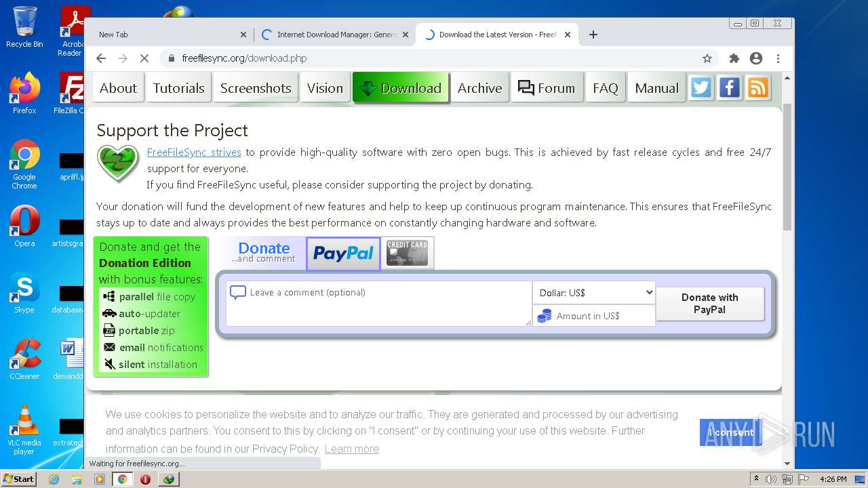
Task: Open the Manual menu item
Action: click(656, 88)
